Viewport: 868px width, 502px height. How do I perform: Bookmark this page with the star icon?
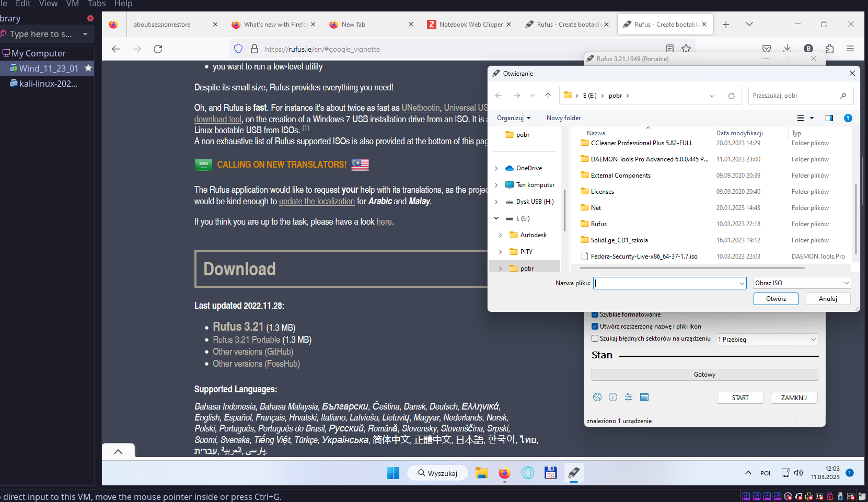point(686,49)
